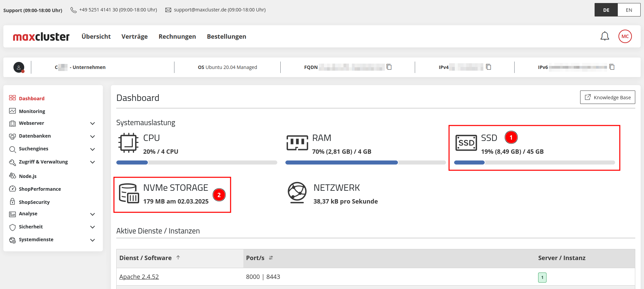The width and height of the screenshot is (644, 289).
Task: Click the 20% / 4 CPU value
Action: (x=161, y=152)
